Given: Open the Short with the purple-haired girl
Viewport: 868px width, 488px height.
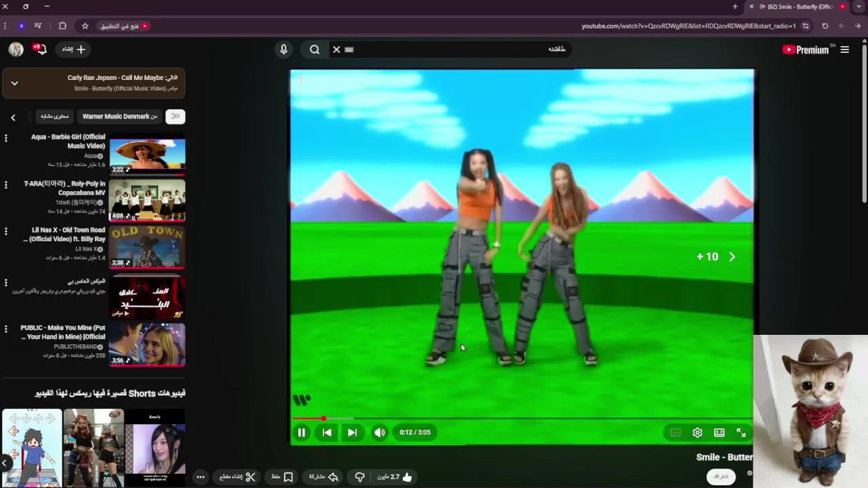Looking at the screenshot, I should 155,447.
